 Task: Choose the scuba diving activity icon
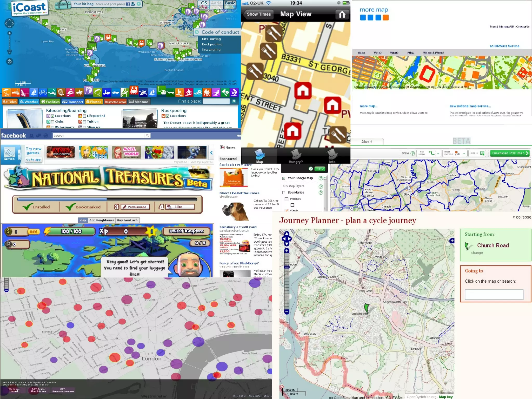pyautogui.click(x=52, y=92)
